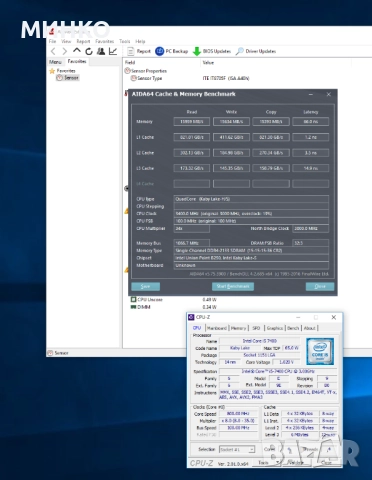Viewport: 372px width, 480px height.
Task: Click the CPU Type field in benchmark dialog
Action: click(x=251, y=199)
